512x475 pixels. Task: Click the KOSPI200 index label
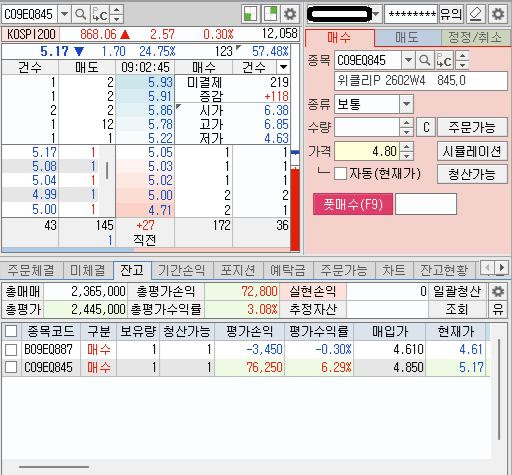click(x=31, y=34)
